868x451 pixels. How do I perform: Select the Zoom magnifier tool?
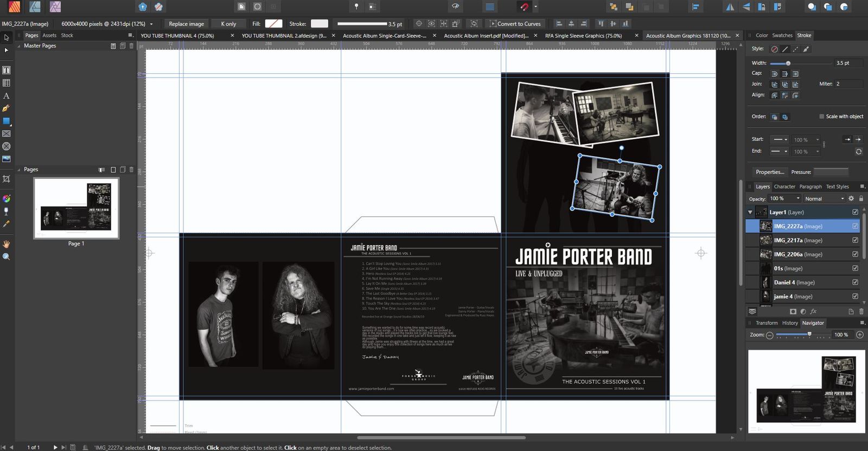(x=7, y=257)
